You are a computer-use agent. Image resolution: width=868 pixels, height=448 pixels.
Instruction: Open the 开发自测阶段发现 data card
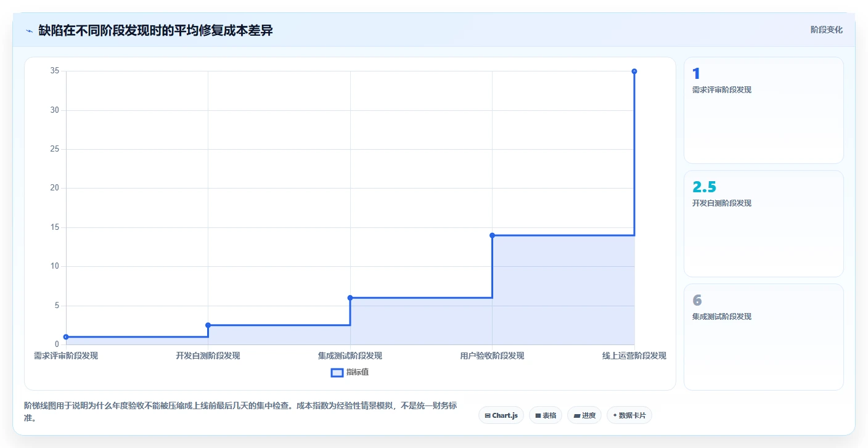point(763,224)
